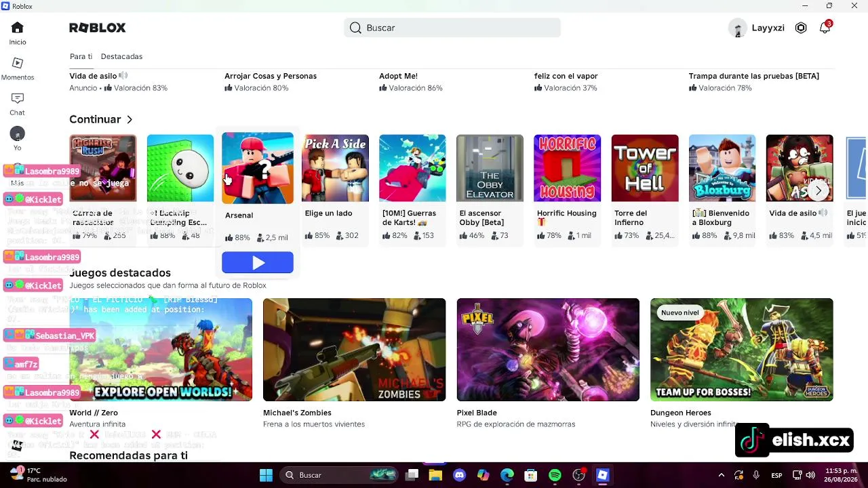Click the Roblox taskbar icon
The height and width of the screenshot is (488, 868).
(x=602, y=475)
